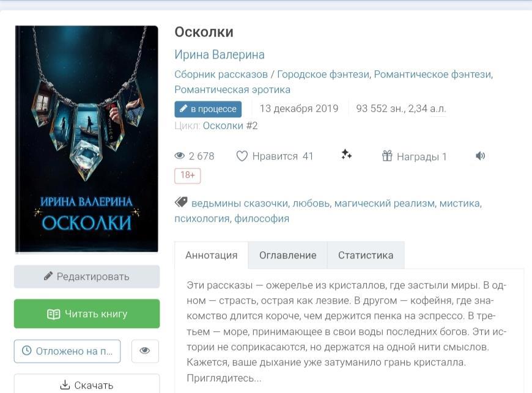Image resolution: width=532 pixels, height=393 pixels.
Task: Click the tag icon before the keywords
Action: (x=181, y=202)
